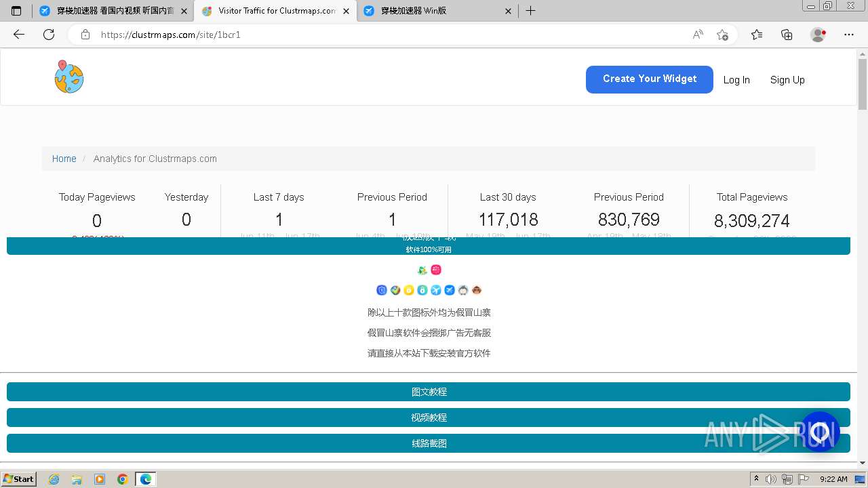Open the tab actions menu
868x488 pixels.
pyautogui.click(x=16, y=11)
